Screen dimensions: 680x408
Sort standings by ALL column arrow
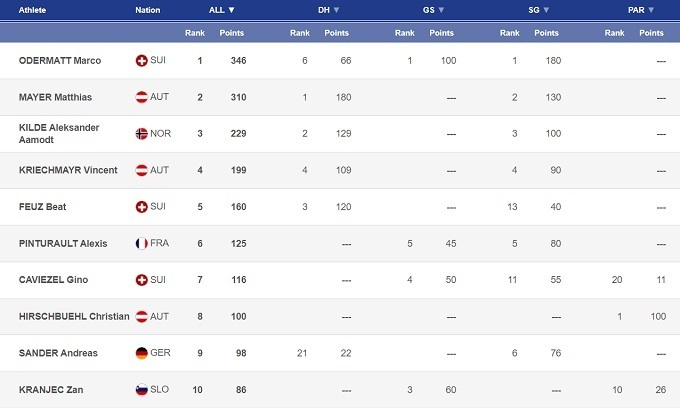click(x=232, y=10)
